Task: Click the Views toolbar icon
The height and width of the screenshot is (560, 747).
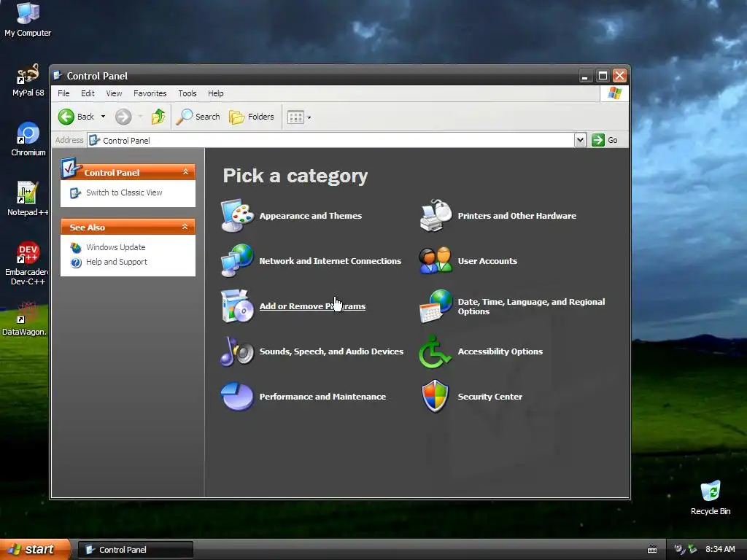Action: tap(295, 117)
